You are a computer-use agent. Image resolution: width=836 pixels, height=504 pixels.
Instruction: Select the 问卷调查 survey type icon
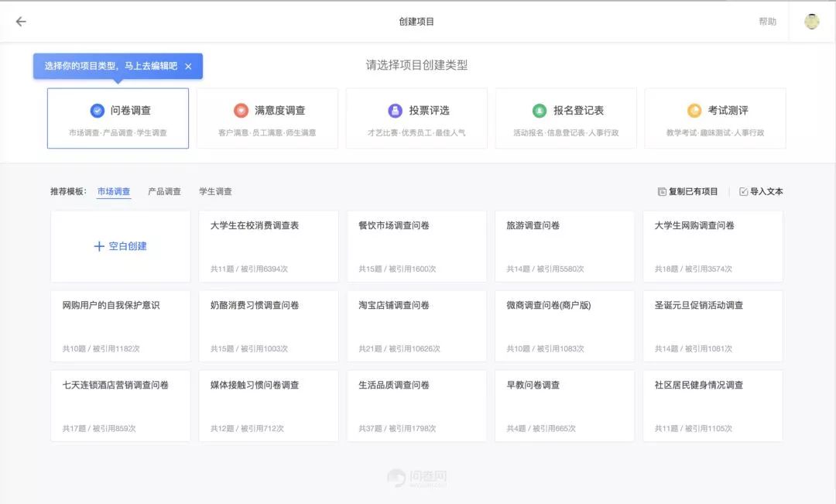pos(97,110)
